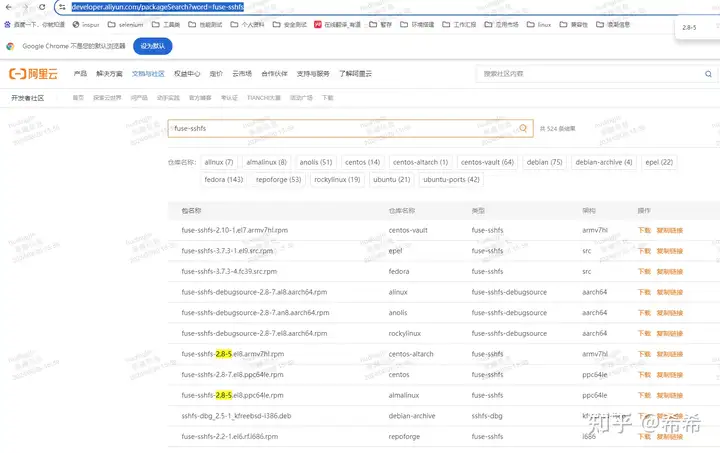Filter by centos-altarch (1) repository

(420, 162)
